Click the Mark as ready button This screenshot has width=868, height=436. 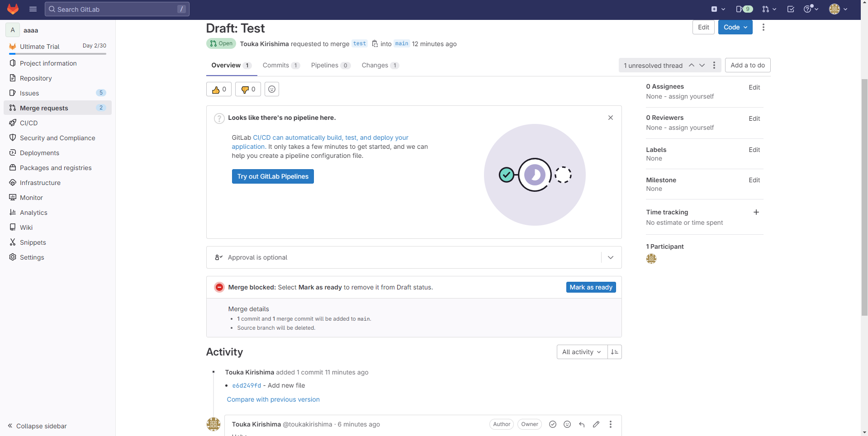pos(591,287)
